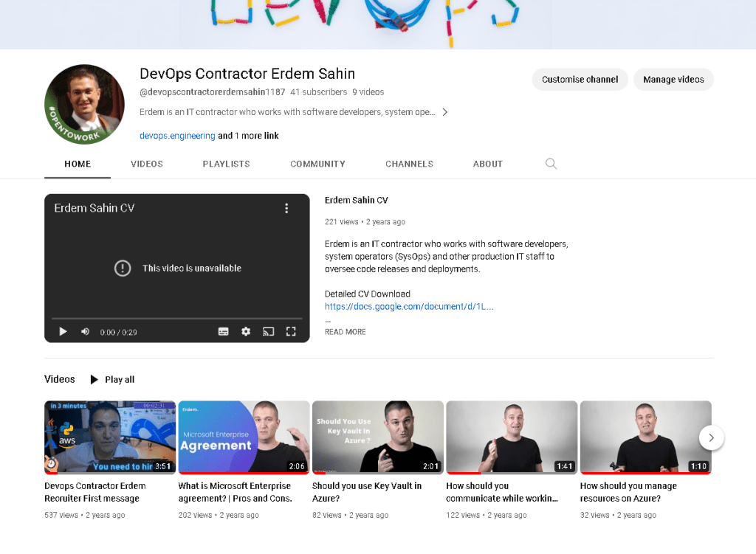Open title 'Devops Contractor Erdem Recruiter First message'
The width and height of the screenshot is (756, 554).
point(95,492)
